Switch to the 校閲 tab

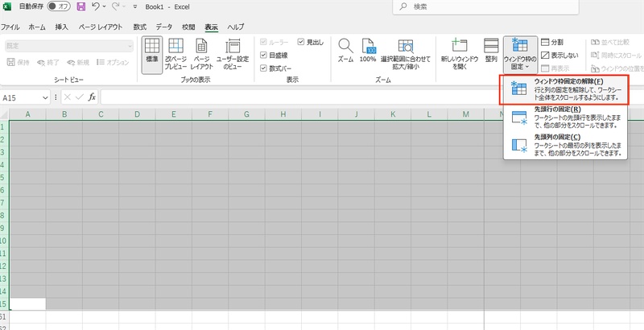tap(188, 27)
